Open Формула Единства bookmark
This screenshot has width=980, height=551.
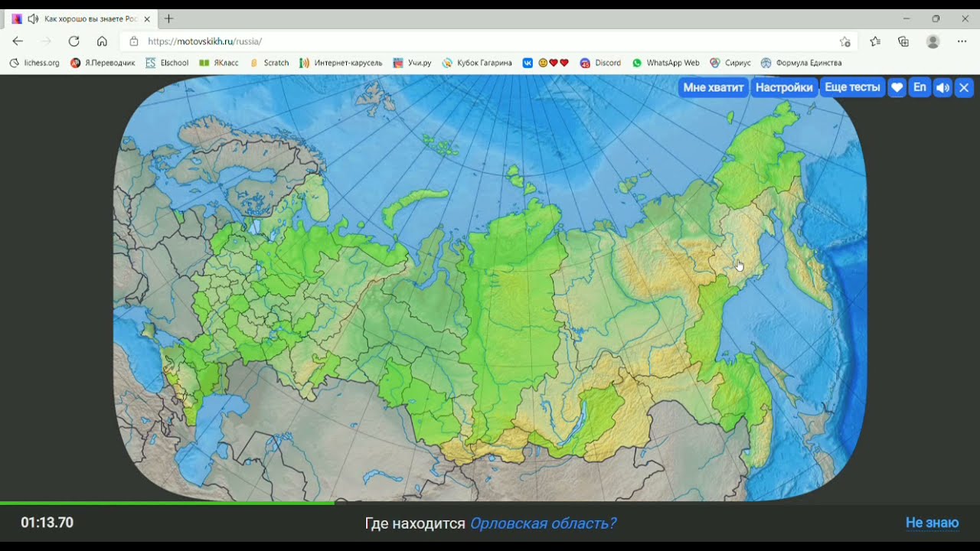[x=801, y=63]
